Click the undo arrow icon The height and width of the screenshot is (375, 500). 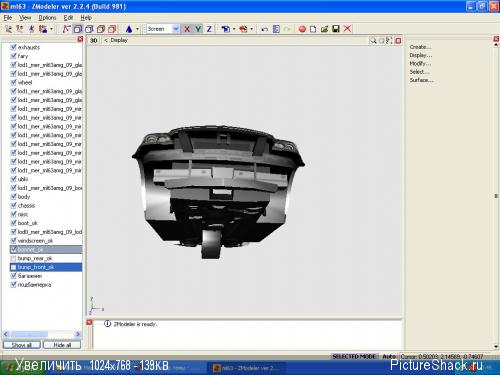(264, 29)
